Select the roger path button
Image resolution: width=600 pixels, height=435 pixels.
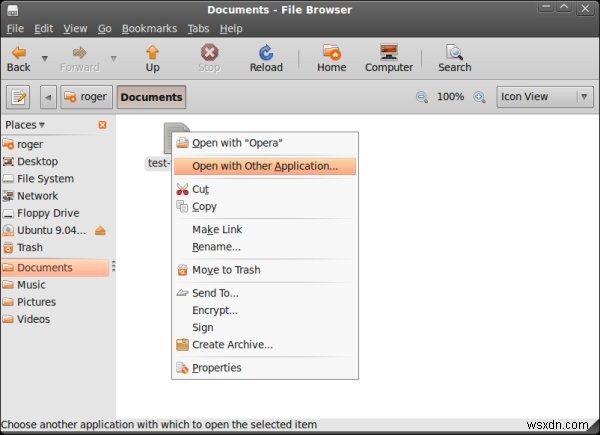86,97
